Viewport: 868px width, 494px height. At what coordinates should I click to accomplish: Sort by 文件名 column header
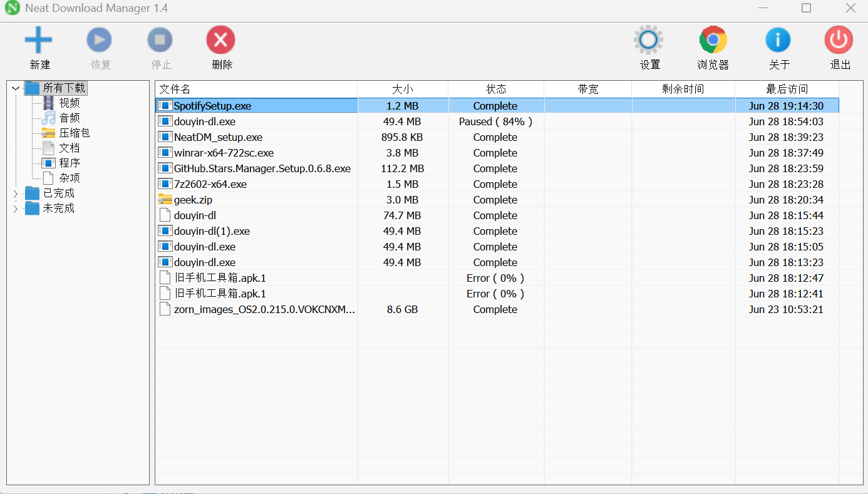256,89
